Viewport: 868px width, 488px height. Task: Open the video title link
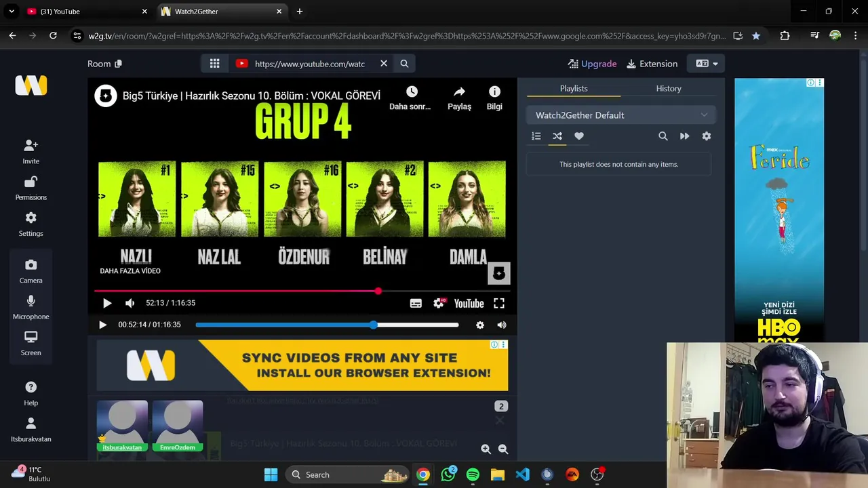tap(251, 96)
